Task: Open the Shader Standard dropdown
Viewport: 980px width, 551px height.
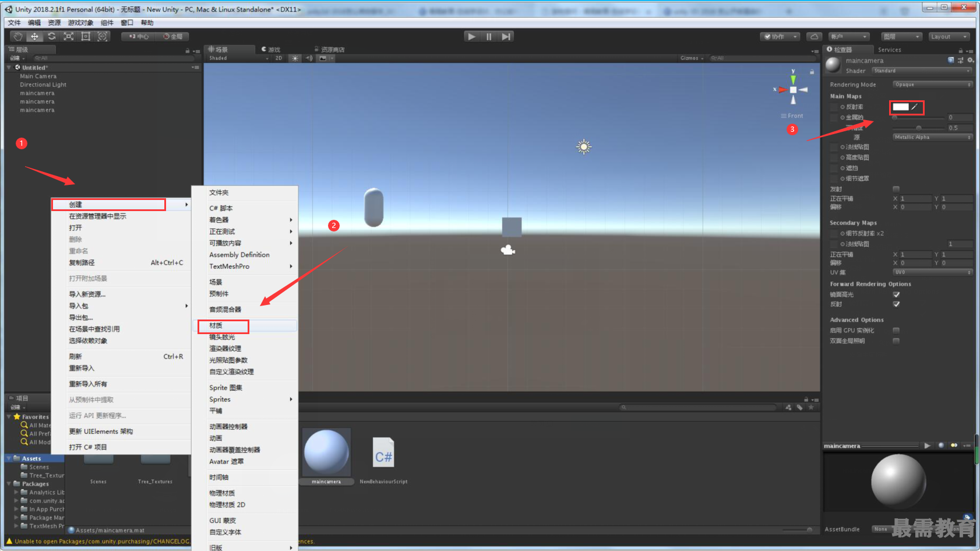Action: pyautogui.click(x=922, y=71)
